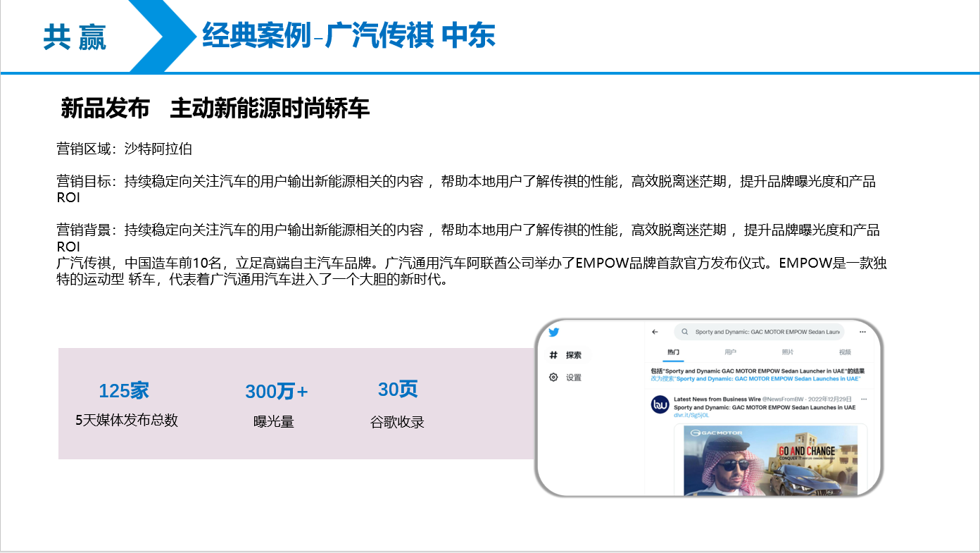Click the 改为搜索 Launches in UAE link
The height and width of the screenshot is (553, 980).
click(x=755, y=378)
